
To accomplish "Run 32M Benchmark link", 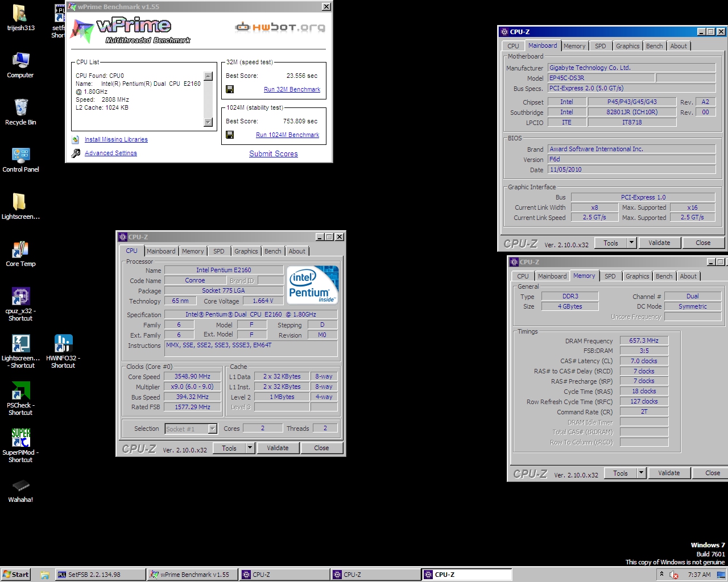I will click(292, 89).
